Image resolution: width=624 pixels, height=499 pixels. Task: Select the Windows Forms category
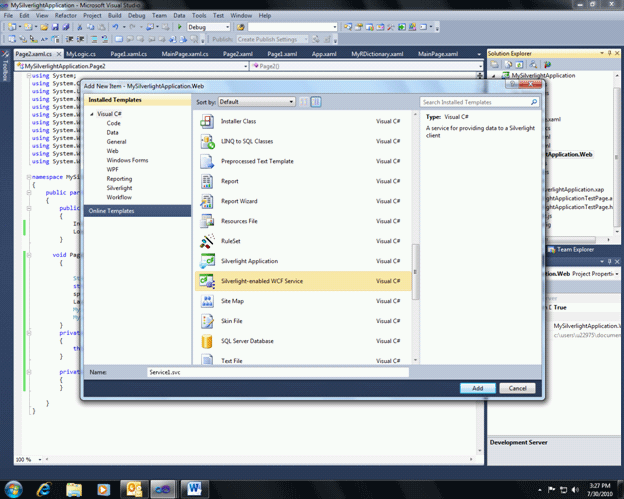click(127, 160)
